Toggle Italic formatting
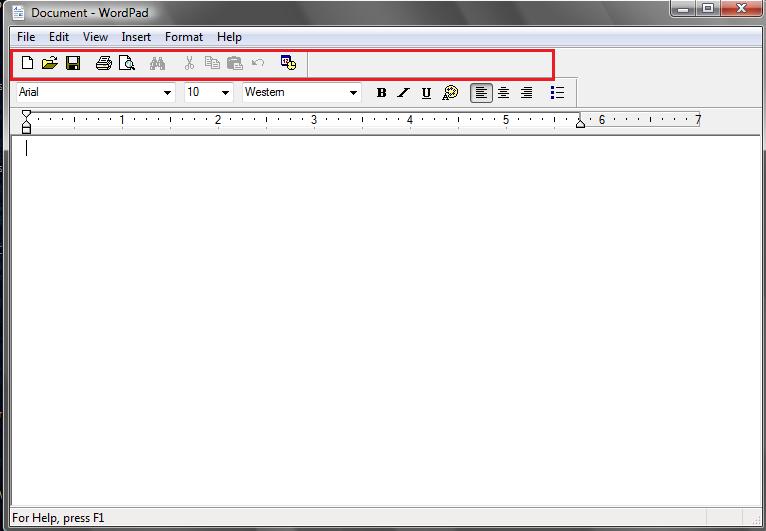 point(403,93)
